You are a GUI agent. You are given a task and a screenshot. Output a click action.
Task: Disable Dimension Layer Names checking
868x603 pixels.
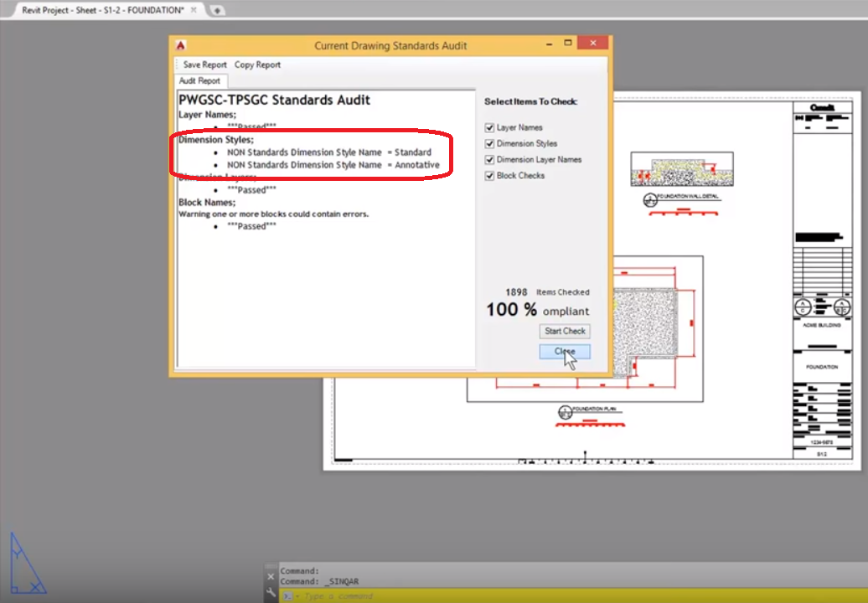[489, 159]
